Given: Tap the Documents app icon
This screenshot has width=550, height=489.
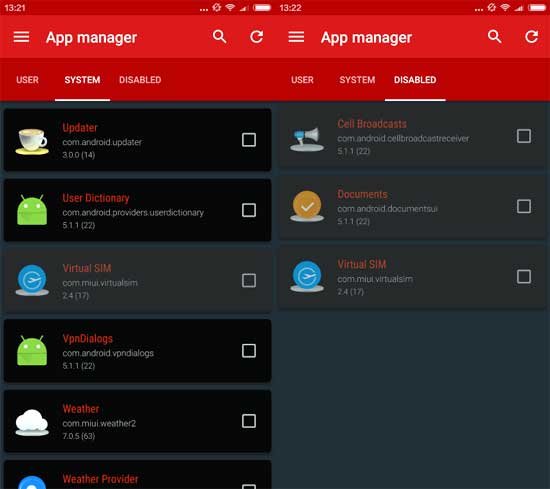Looking at the screenshot, I should pyautogui.click(x=307, y=206).
